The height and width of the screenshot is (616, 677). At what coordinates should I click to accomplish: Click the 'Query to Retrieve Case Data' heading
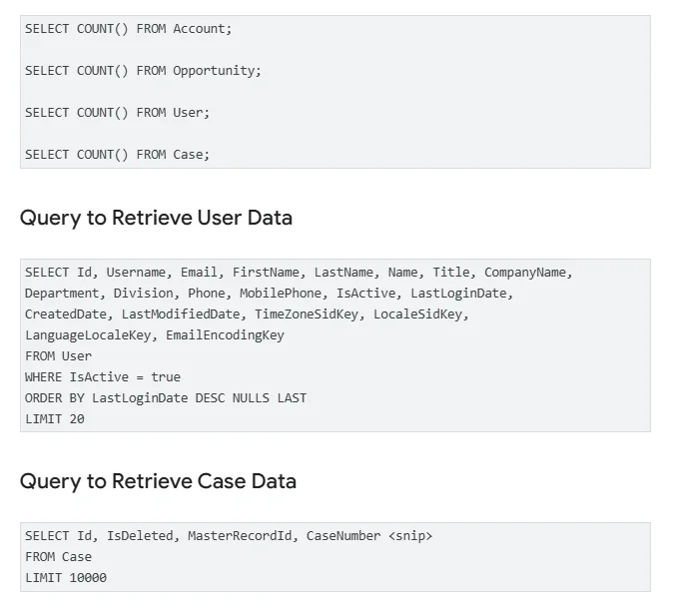[158, 482]
